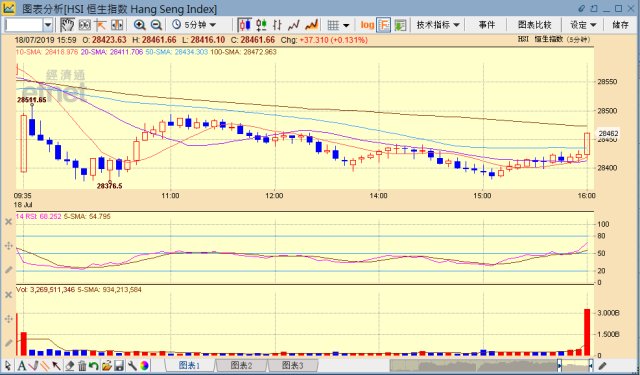Open the color wheel picker icon
The width and height of the screenshot is (640, 375).
144,365
